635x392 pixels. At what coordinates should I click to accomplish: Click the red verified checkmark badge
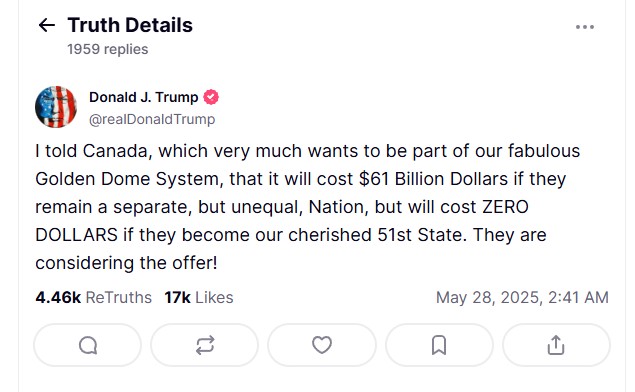point(211,97)
